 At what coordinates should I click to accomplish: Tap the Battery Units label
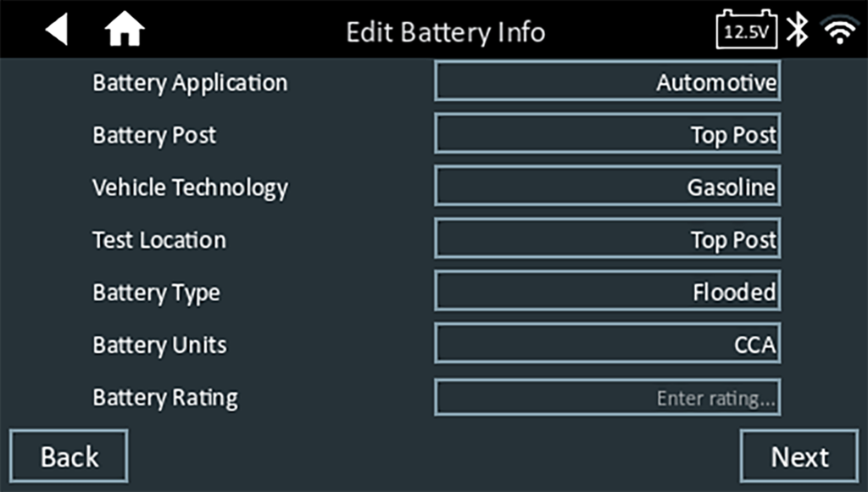[x=159, y=345]
